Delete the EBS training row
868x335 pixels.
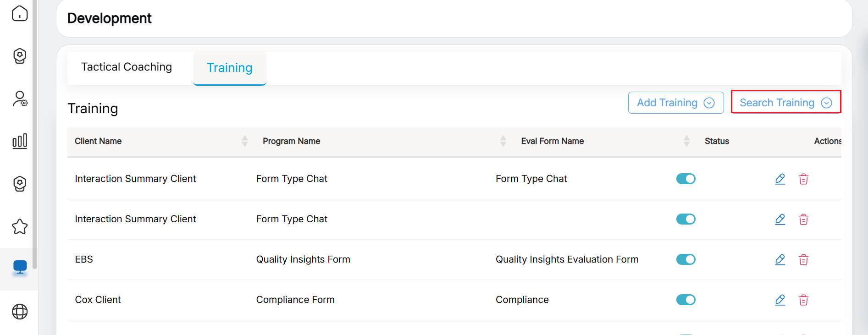[803, 259]
